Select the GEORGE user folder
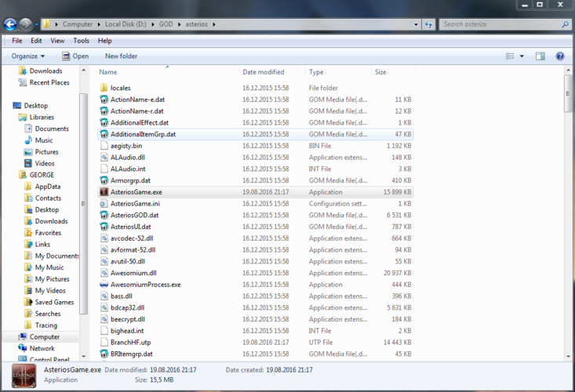This screenshot has width=575, height=392. pos(42,175)
